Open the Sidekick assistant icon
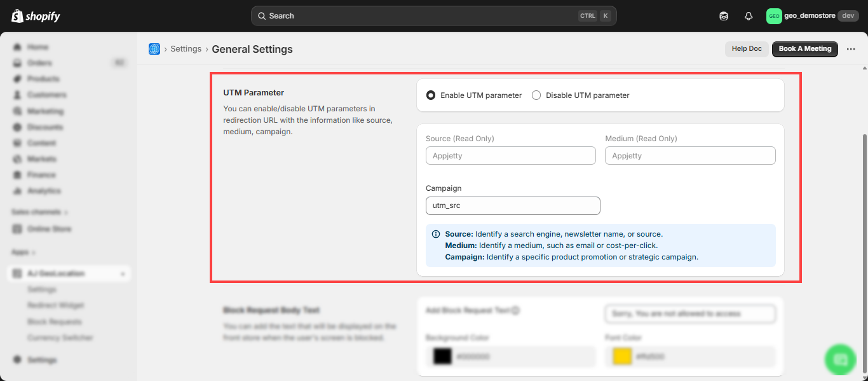Image resolution: width=868 pixels, height=381 pixels. tap(724, 16)
